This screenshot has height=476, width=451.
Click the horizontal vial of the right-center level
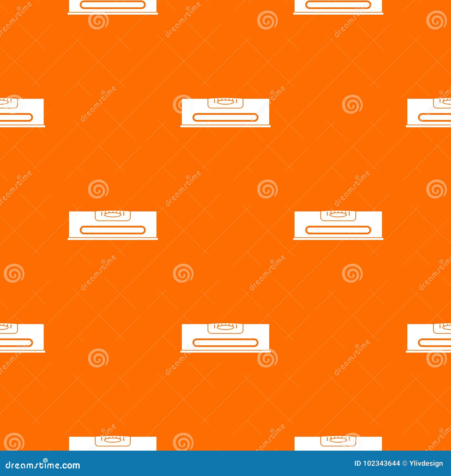click(338, 230)
